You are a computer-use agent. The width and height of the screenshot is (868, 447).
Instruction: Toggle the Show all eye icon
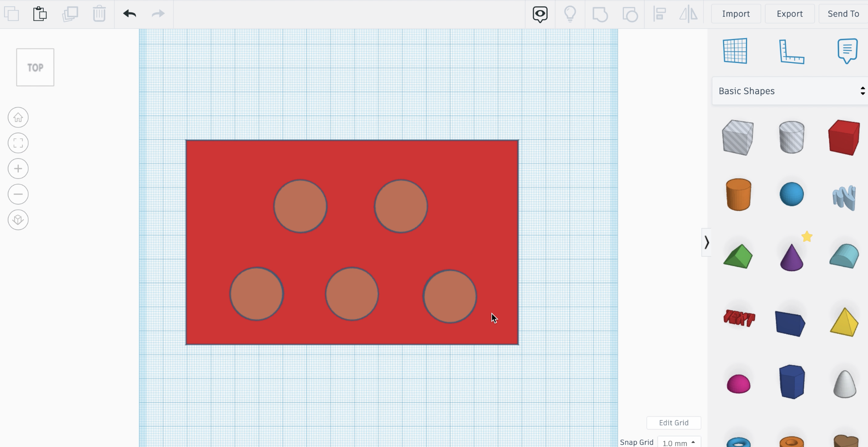540,14
